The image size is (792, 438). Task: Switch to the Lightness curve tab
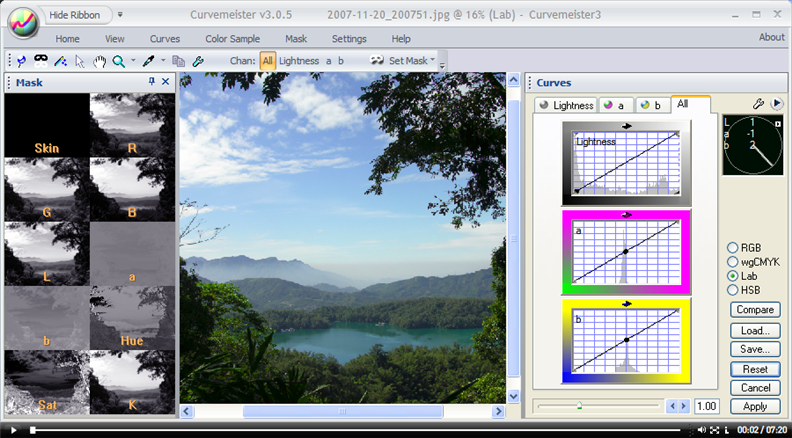[566, 105]
